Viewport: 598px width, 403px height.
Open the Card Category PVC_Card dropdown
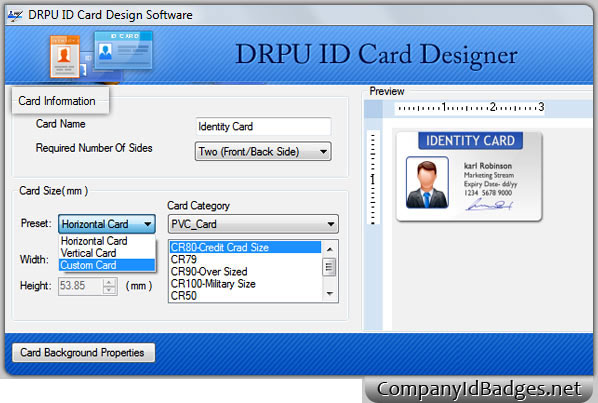(x=253, y=224)
